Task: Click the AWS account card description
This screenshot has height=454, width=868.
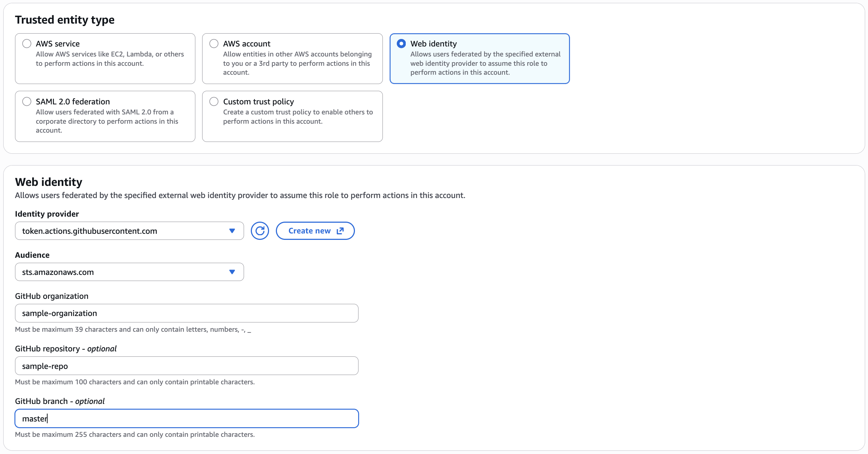Action: pyautogui.click(x=297, y=63)
